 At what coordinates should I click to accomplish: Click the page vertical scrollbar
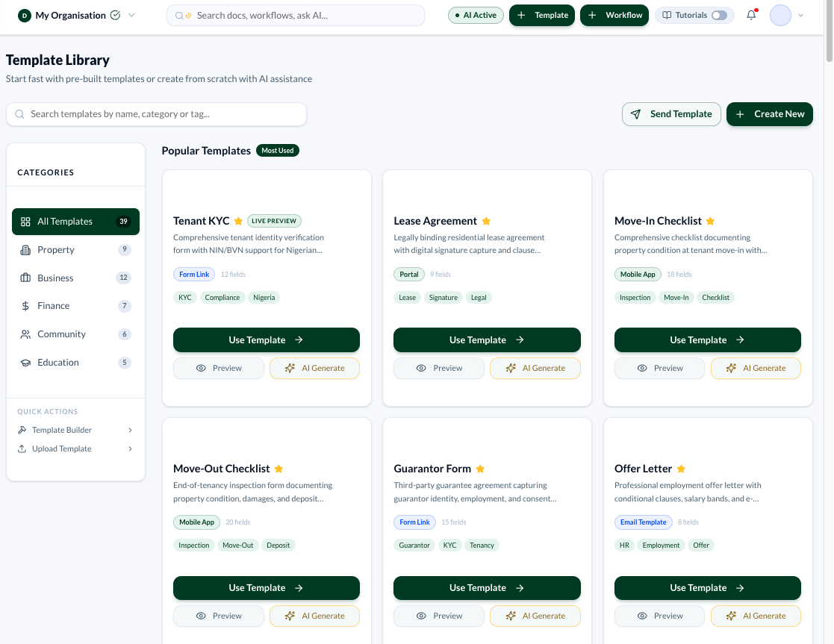pos(829,31)
